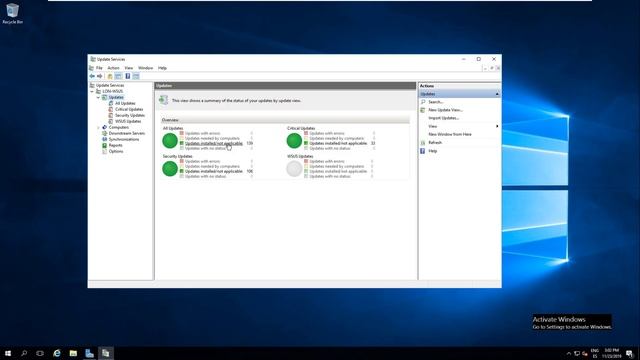Open the Help menu in menu bar
Viewport: 640px width, 360px height.
(x=162, y=68)
